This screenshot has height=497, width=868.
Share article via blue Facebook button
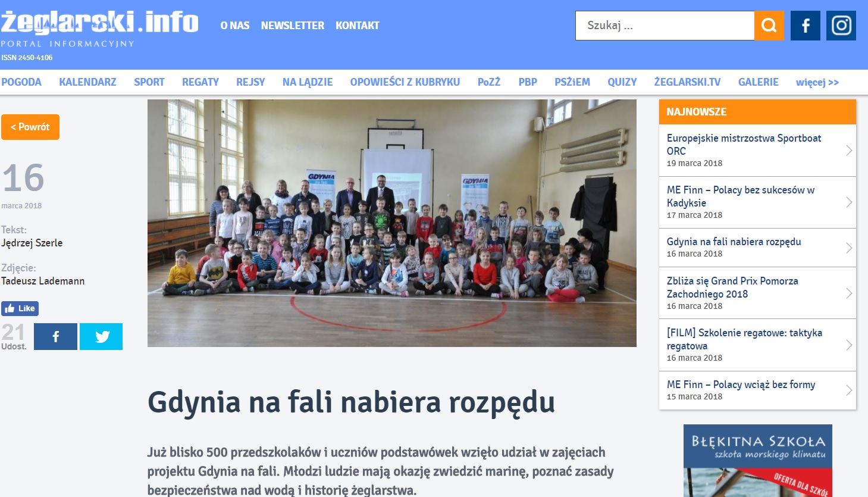55,336
